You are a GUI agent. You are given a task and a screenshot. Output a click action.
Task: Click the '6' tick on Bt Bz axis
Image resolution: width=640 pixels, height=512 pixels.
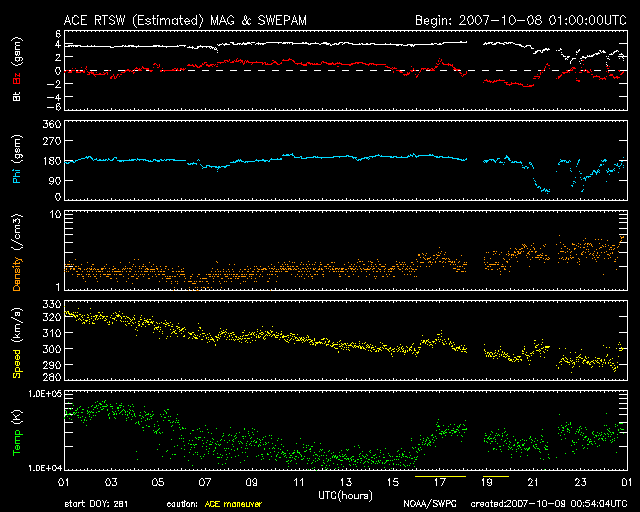pyautogui.click(x=58, y=33)
